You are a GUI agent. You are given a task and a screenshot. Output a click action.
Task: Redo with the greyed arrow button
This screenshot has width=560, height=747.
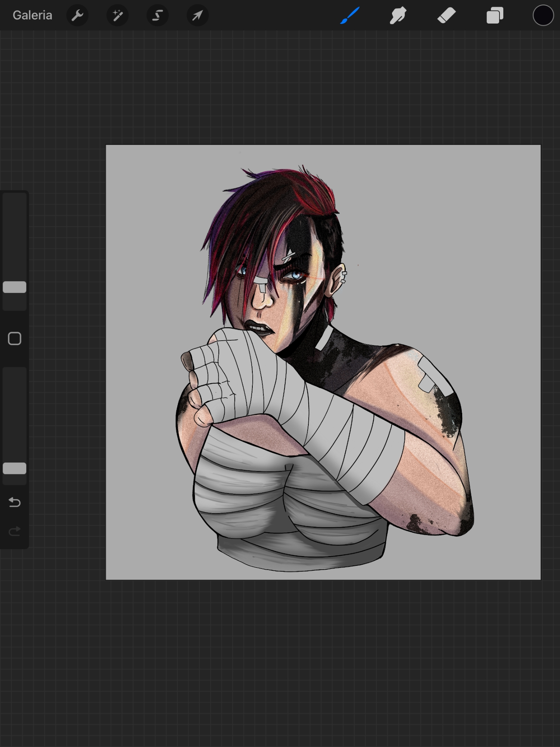click(x=15, y=531)
